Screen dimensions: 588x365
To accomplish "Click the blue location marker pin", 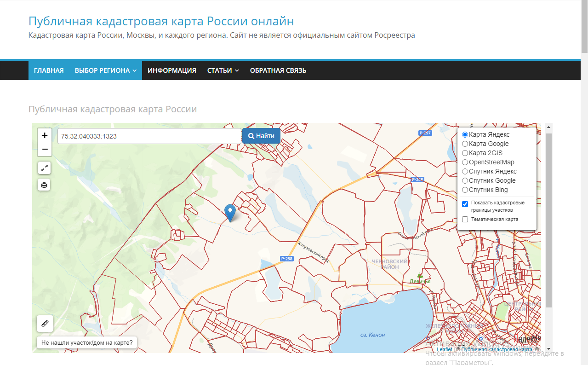I will [x=230, y=212].
